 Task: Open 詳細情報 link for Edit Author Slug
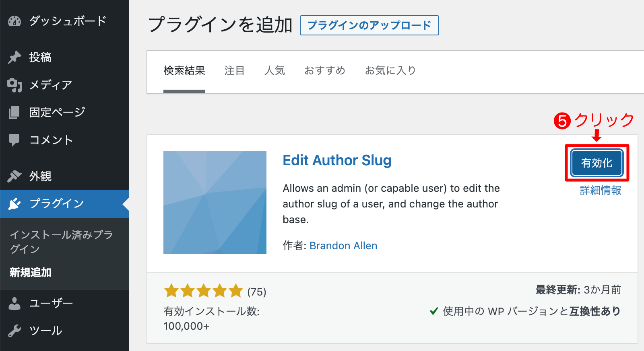click(x=601, y=191)
